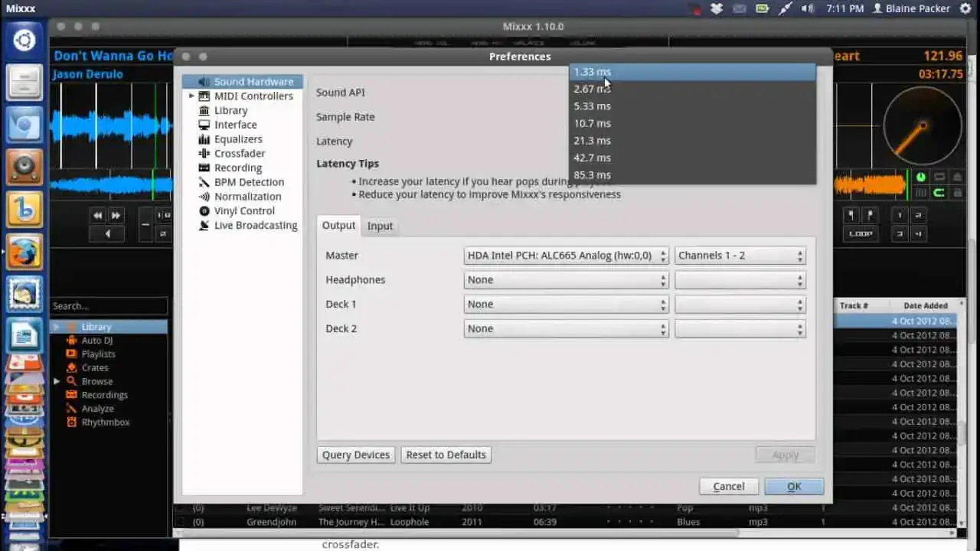
Task: Sort by the Date Added column header
Action: click(925, 305)
